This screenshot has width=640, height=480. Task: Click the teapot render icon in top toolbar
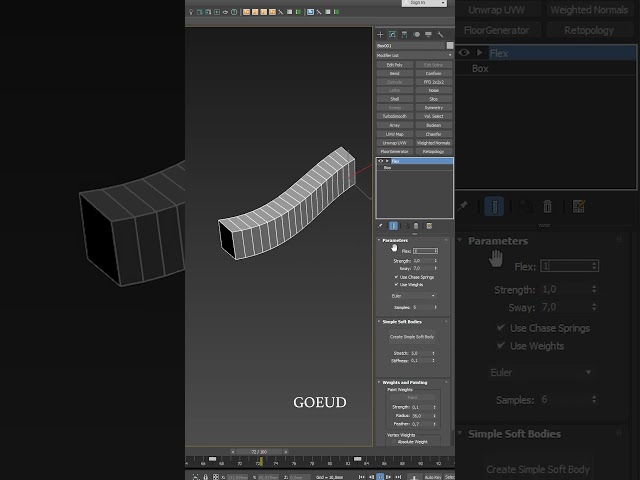(x=225, y=12)
